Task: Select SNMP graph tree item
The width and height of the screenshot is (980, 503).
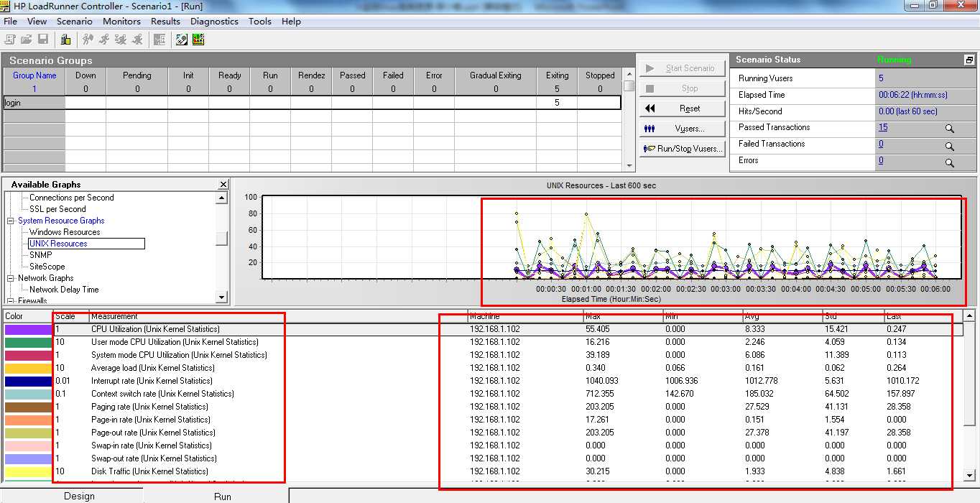Action: click(x=40, y=255)
